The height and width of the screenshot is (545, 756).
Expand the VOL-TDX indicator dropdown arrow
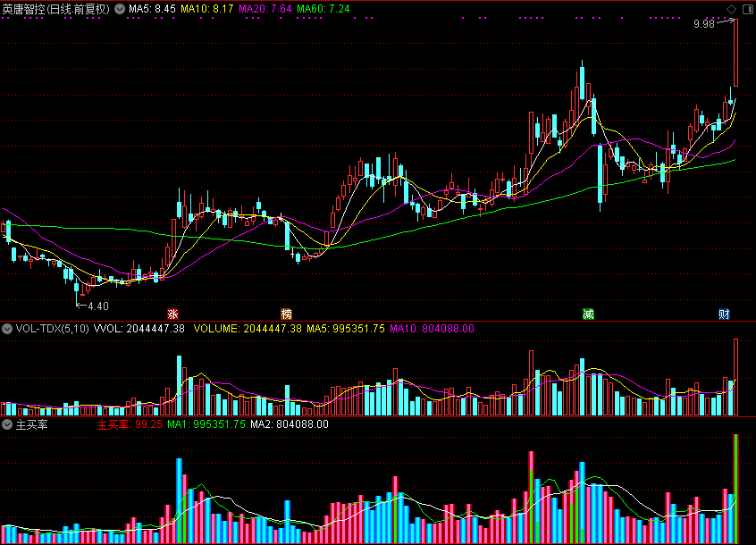[7, 329]
